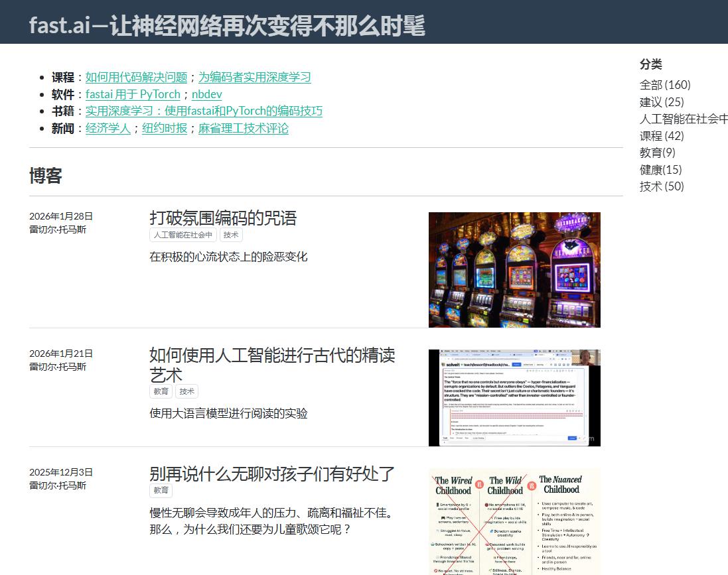Image resolution: width=728 pixels, height=575 pixels.
Task: Open 如何用代码解决问题 course link
Action: [x=137, y=77]
